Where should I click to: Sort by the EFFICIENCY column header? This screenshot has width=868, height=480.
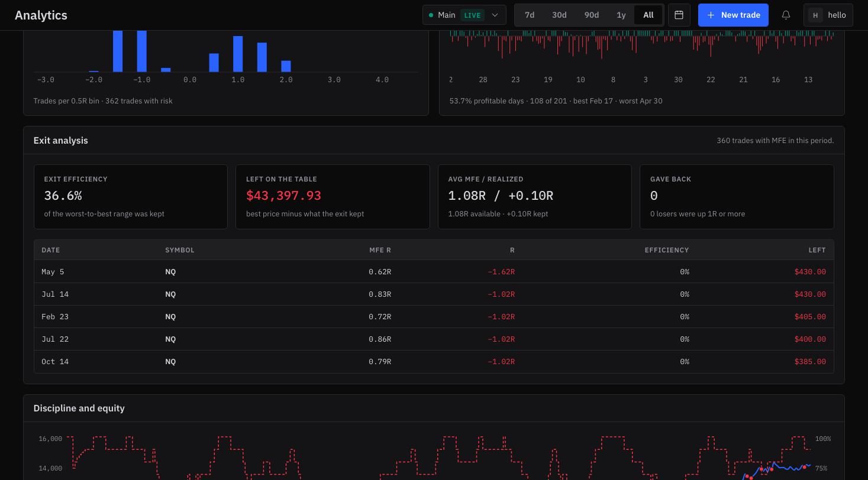click(667, 250)
